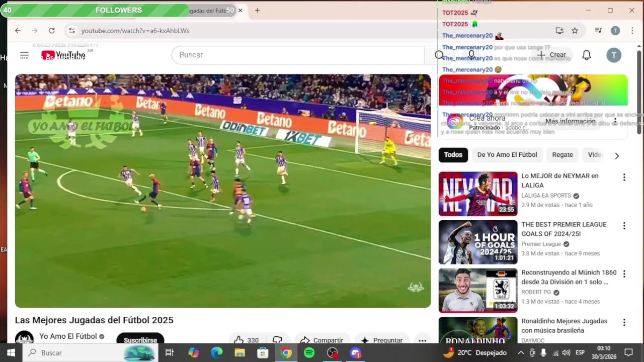Open the sponsored ad options menu
The height and width of the screenshot is (362, 644).
click(615, 121)
